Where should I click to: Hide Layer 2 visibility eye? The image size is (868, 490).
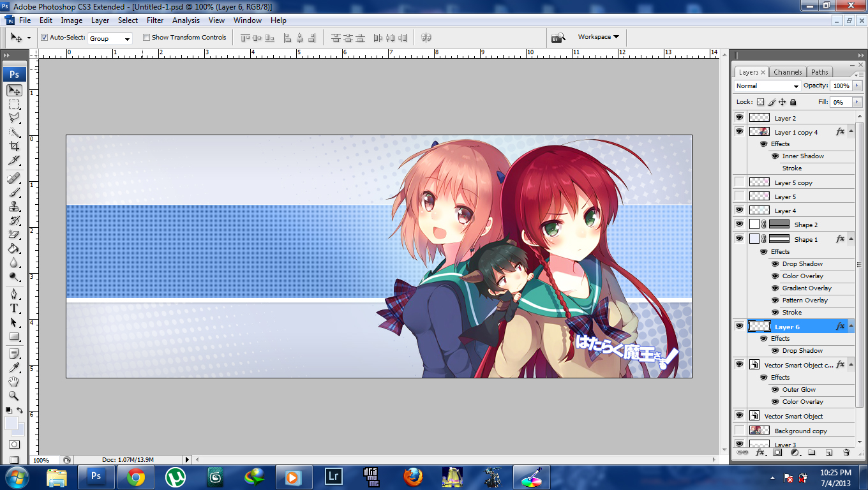740,118
